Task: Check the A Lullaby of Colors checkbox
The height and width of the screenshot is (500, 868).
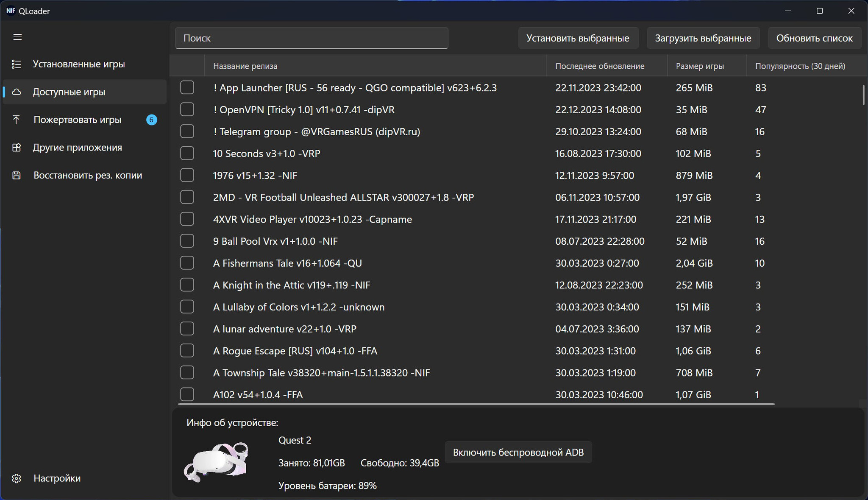Action: [187, 307]
